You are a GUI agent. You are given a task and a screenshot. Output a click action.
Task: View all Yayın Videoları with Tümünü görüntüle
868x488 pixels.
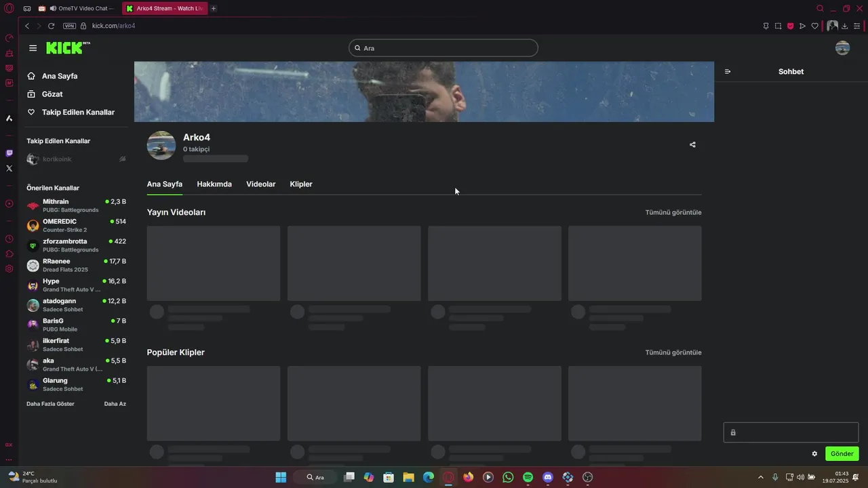click(673, 212)
